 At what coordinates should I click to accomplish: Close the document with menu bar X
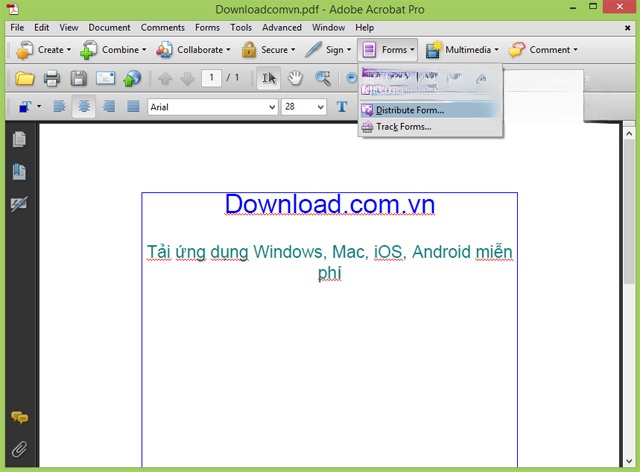pos(627,28)
